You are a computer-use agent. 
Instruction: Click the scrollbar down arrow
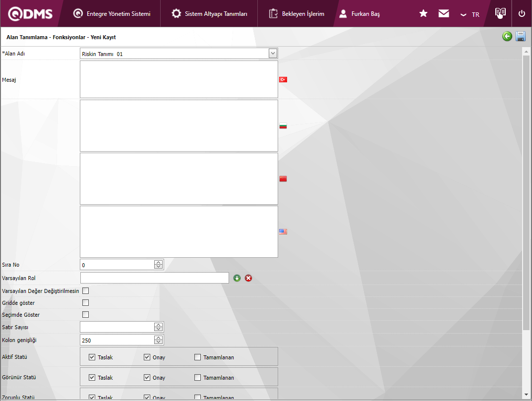point(526,395)
